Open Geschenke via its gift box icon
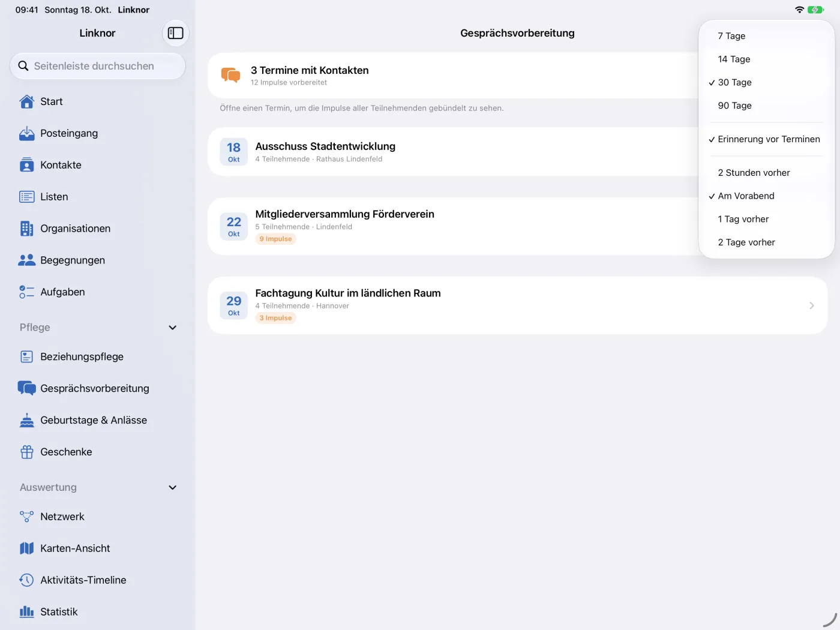 (x=27, y=452)
